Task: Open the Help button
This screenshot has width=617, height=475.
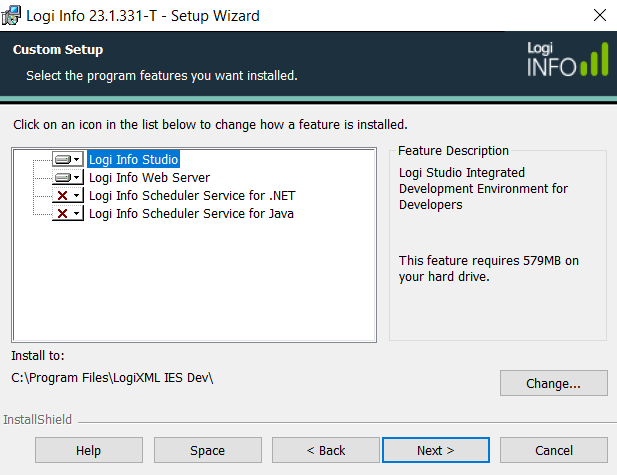Action: (89, 450)
